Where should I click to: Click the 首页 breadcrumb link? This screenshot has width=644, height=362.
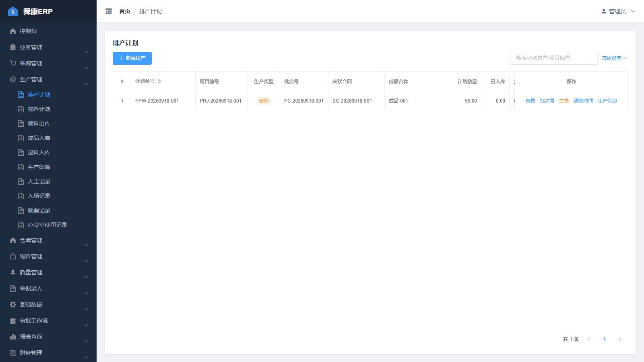tap(125, 11)
